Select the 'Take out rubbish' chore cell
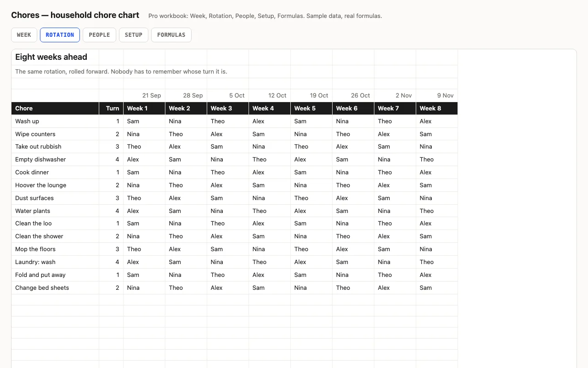588x368 pixels. coord(55,147)
